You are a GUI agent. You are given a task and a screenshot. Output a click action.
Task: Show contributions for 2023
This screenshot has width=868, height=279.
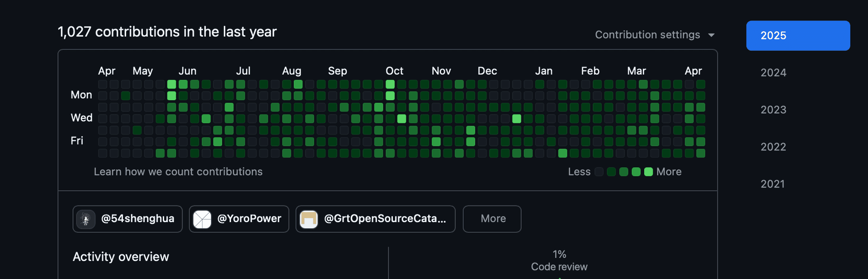(773, 110)
